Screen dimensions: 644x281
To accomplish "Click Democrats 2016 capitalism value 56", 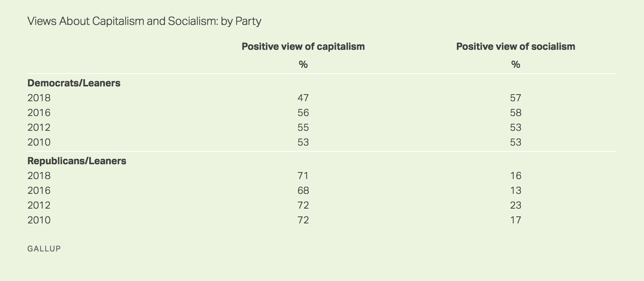I will pyautogui.click(x=303, y=113).
